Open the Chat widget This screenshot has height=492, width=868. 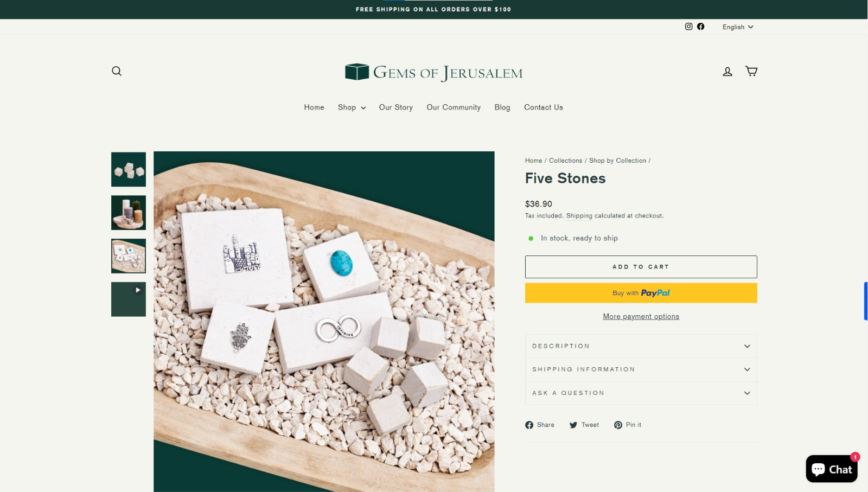[832, 469]
